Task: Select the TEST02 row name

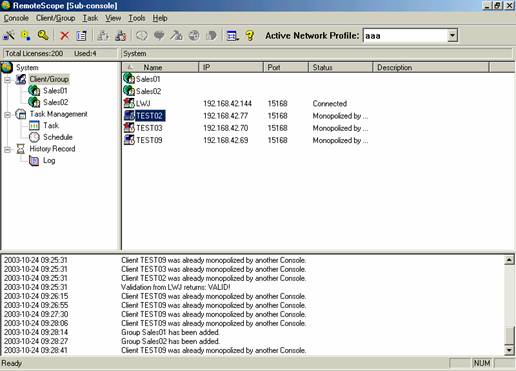Action: coord(150,116)
